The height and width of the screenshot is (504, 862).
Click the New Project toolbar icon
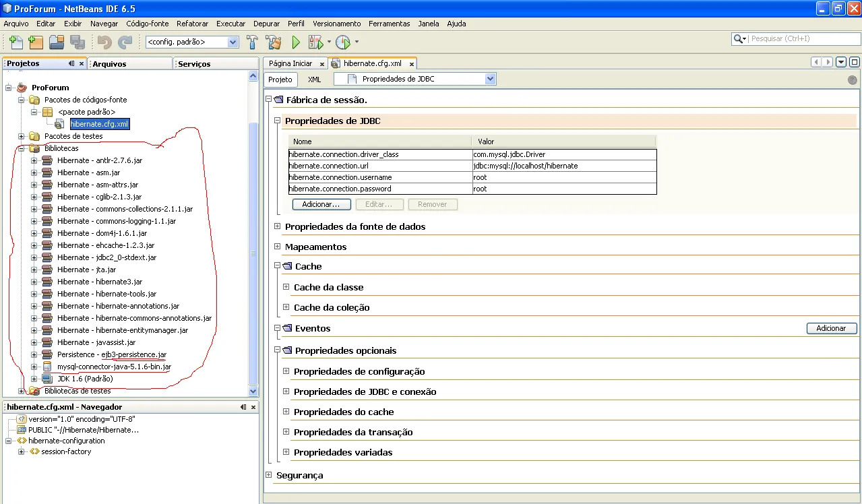[x=36, y=42]
